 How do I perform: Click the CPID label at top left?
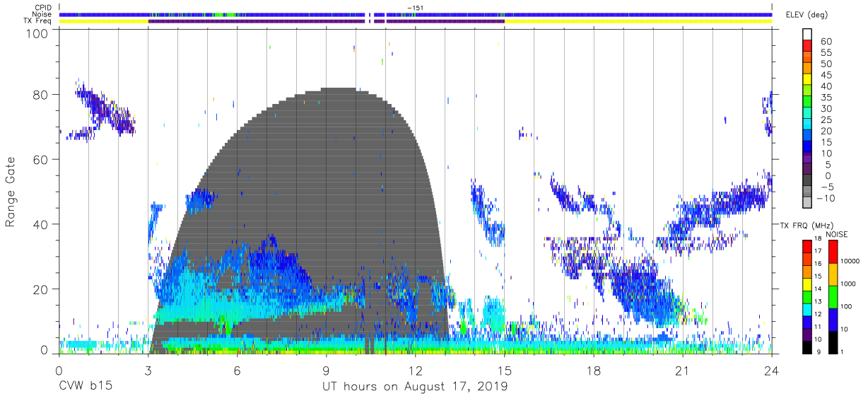coord(42,7)
